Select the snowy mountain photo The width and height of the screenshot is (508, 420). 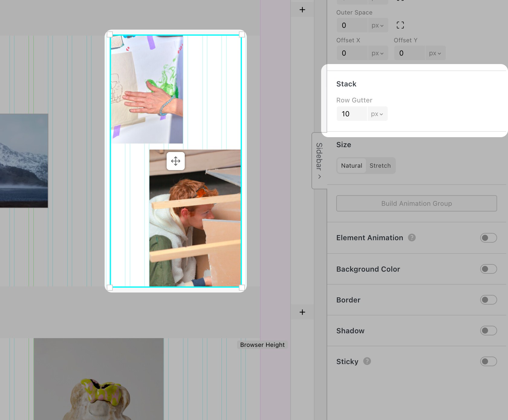(24, 161)
